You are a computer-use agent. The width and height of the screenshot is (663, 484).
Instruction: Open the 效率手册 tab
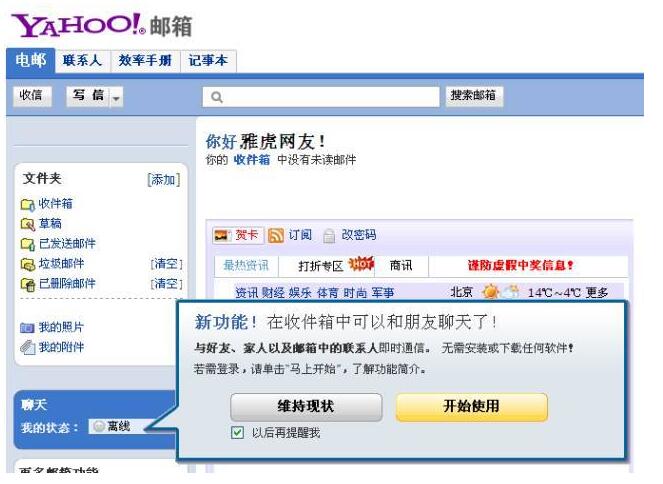tap(144, 61)
